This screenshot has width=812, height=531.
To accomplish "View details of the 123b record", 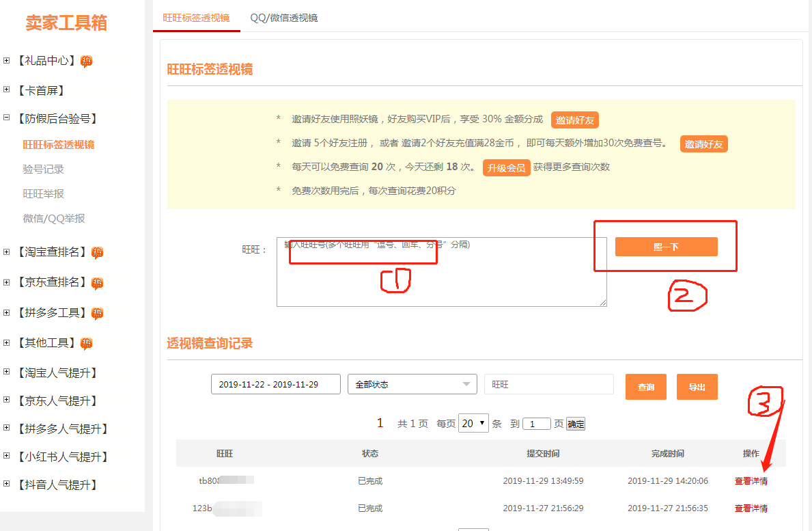I will (x=751, y=508).
